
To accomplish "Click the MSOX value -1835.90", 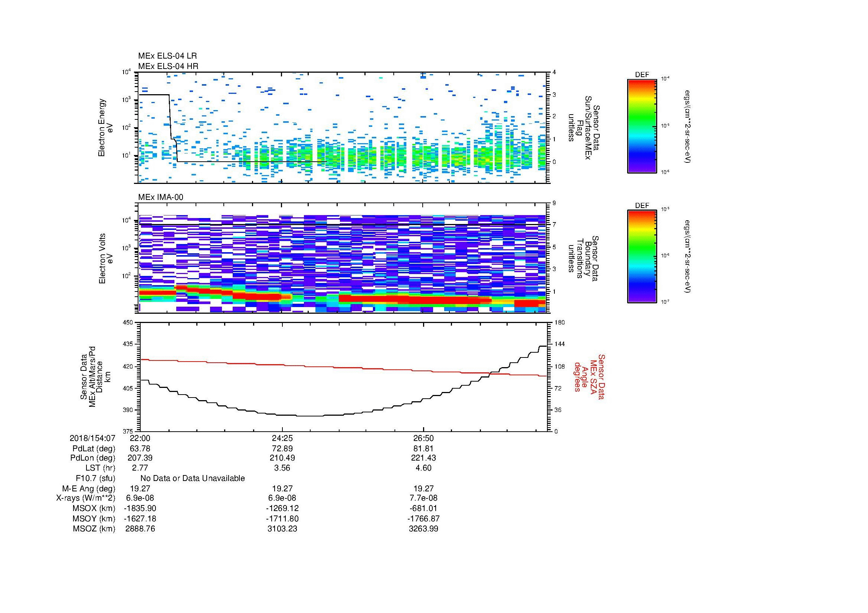I will coord(140,508).
